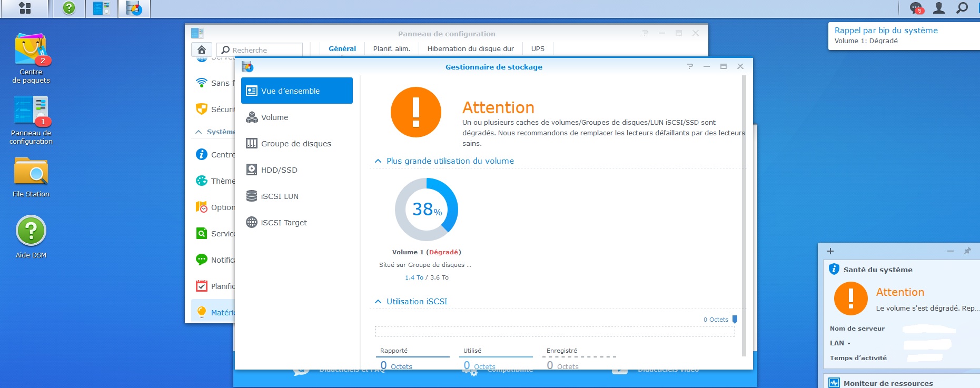Switch to Général tab
This screenshot has height=388, width=980.
(x=342, y=48)
